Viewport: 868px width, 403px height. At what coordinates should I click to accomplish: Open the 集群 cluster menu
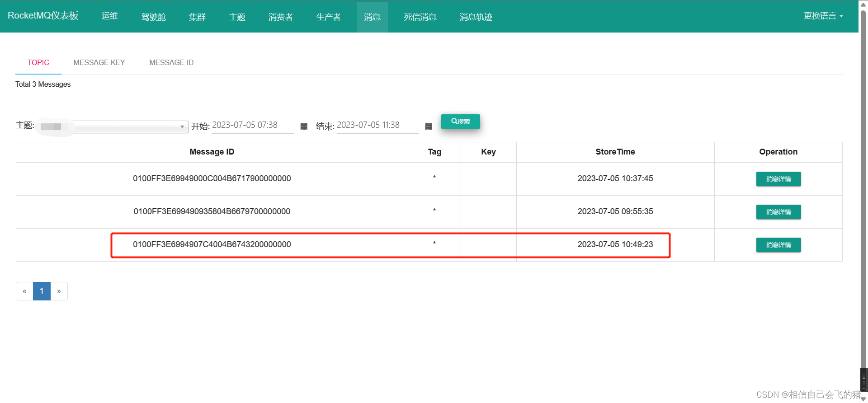(x=198, y=17)
